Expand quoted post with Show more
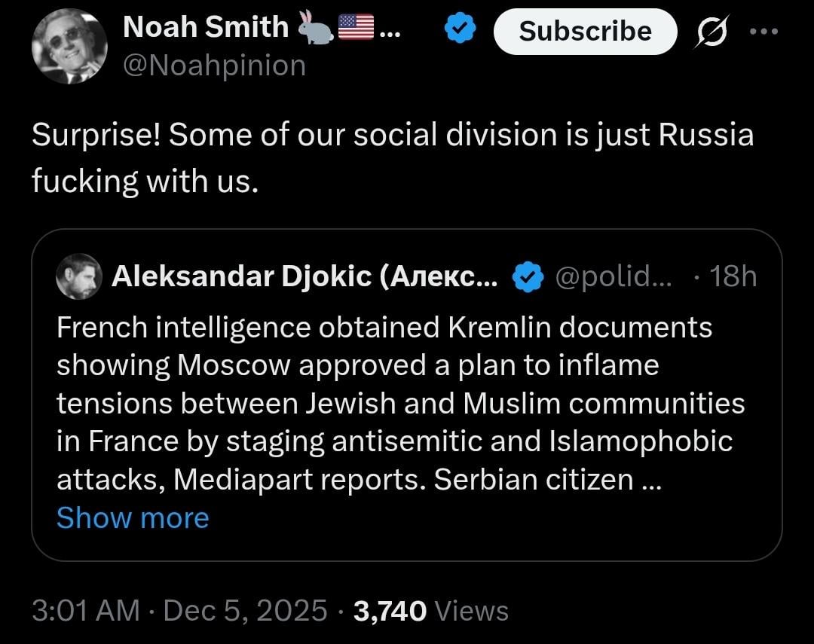814x644 pixels. [133, 518]
